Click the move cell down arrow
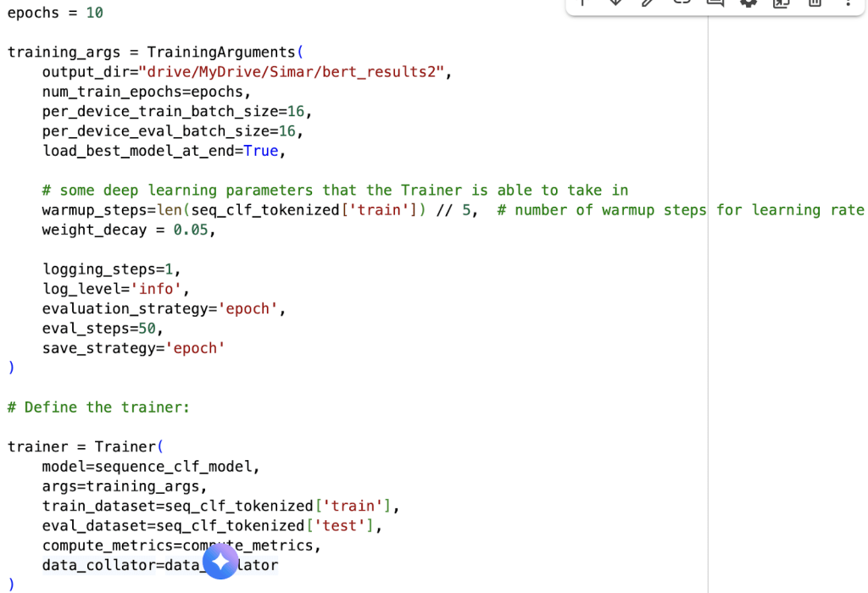The image size is (868, 593). [615, 3]
